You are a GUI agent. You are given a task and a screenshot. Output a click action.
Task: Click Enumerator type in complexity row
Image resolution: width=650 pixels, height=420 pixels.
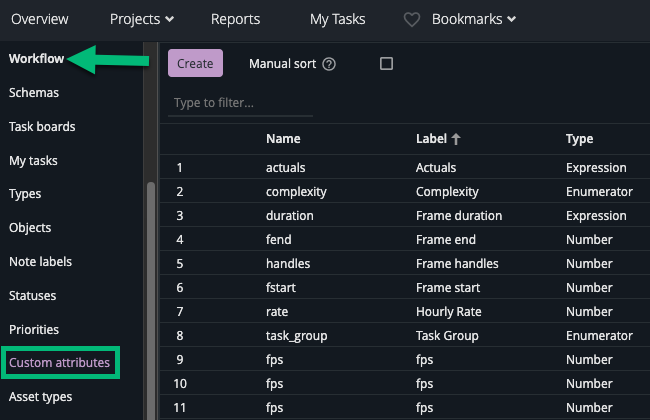[x=599, y=192]
